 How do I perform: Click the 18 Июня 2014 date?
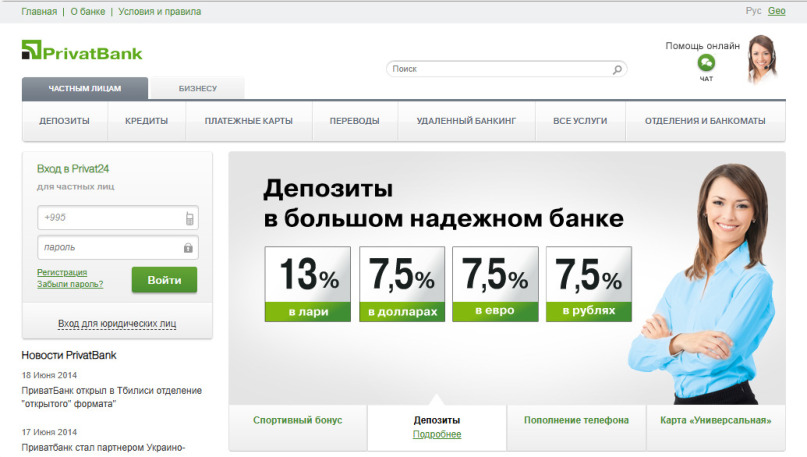pyautogui.click(x=49, y=375)
